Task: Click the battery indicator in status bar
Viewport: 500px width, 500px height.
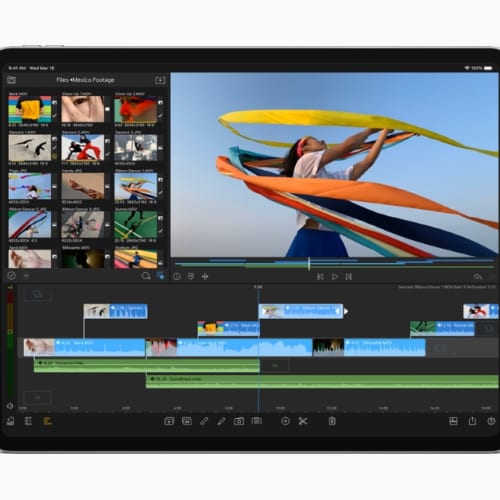Action: click(x=488, y=68)
